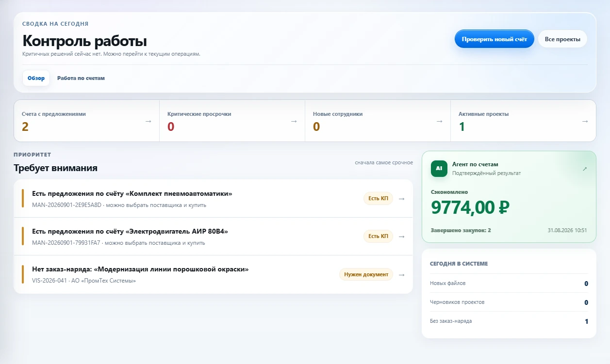Open Нет заказ-наряда: Модернизация линии порошковой окраски
This screenshot has width=610, height=364.
pyautogui.click(x=140, y=269)
